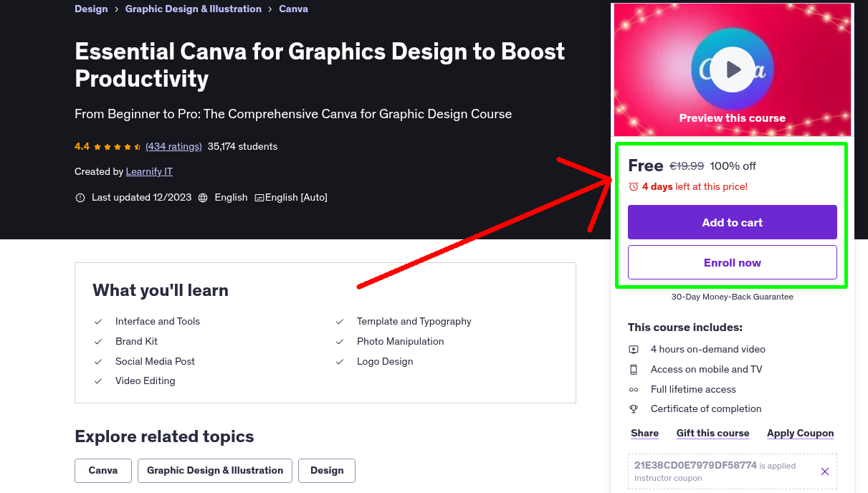
Task: Click the coupon code 21E38CD0E7979DF58774
Action: (x=695, y=465)
